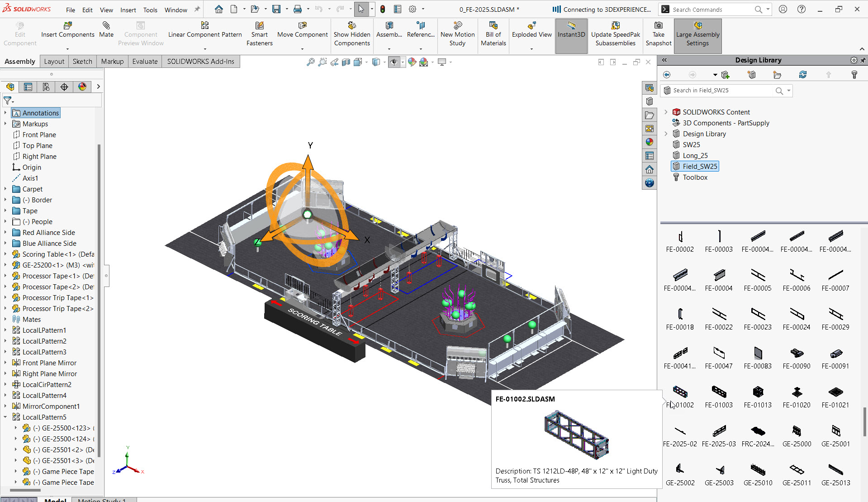The height and width of the screenshot is (502, 868).
Task: Open the display style dropdown
Action: (x=384, y=62)
